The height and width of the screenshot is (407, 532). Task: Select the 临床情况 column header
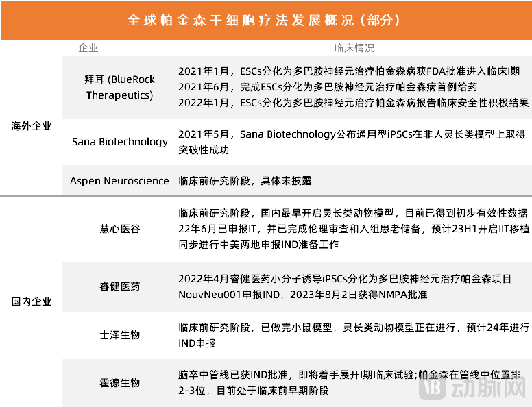(x=354, y=48)
